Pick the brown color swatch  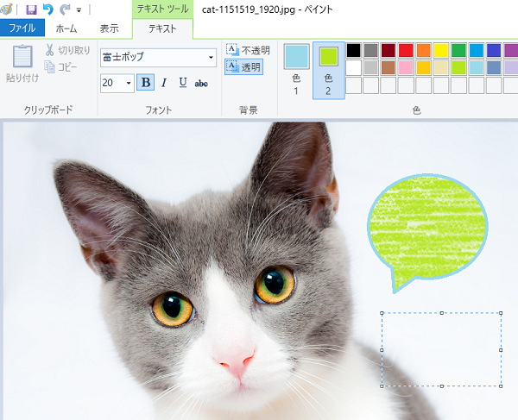coord(388,68)
